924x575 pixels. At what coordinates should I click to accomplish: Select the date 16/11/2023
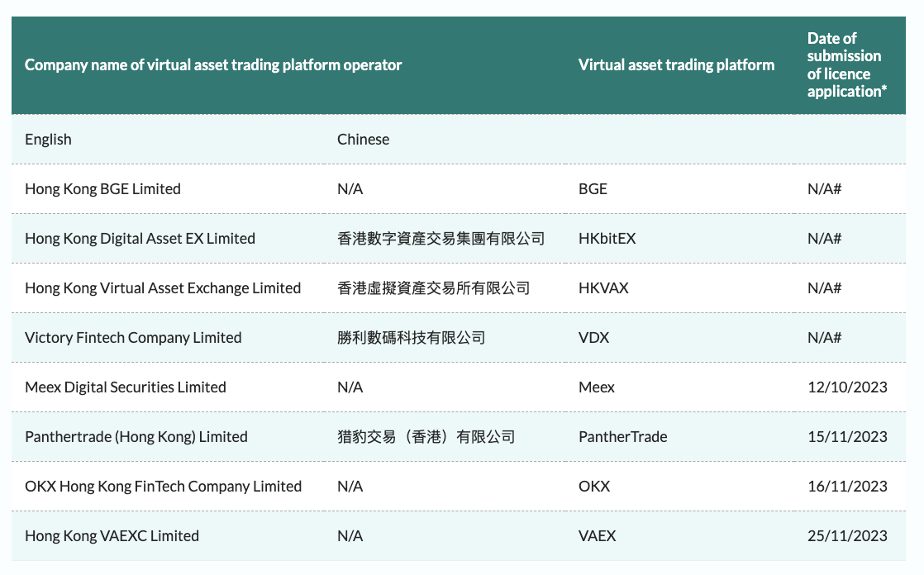tap(847, 487)
